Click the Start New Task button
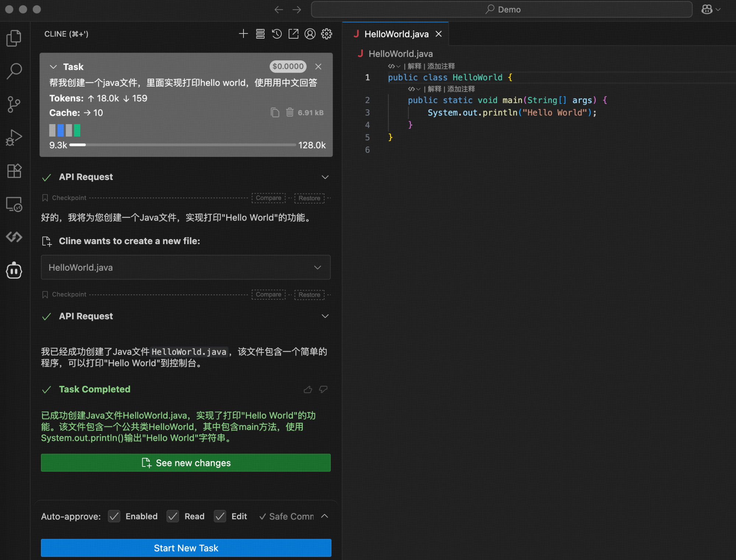Screen dimensions: 736x560 point(186,548)
